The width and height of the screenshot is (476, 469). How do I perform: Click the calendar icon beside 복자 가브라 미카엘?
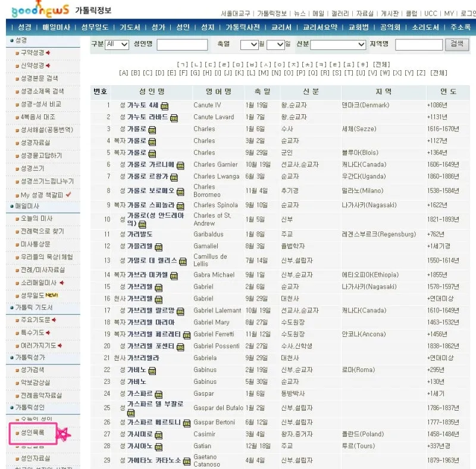point(174,275)
